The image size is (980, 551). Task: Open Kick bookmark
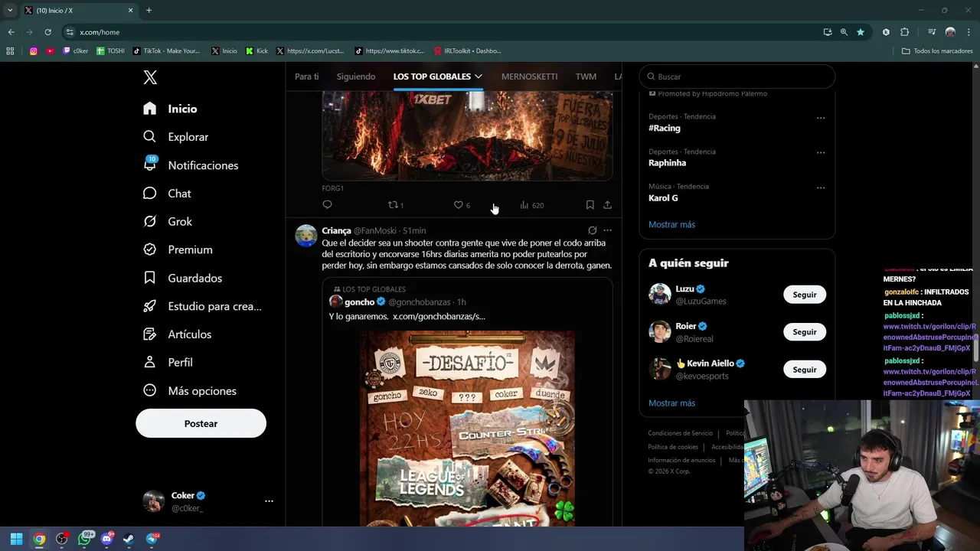coord(256,51)
